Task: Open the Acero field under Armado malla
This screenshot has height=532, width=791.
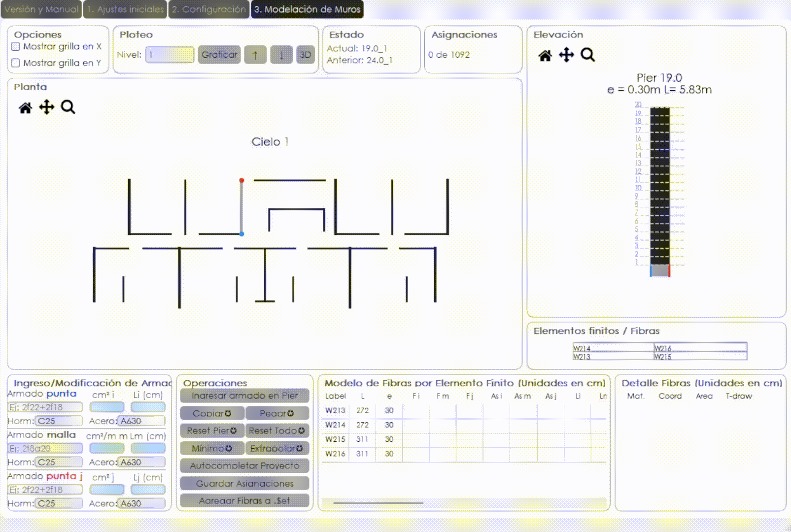Action: 142,463
